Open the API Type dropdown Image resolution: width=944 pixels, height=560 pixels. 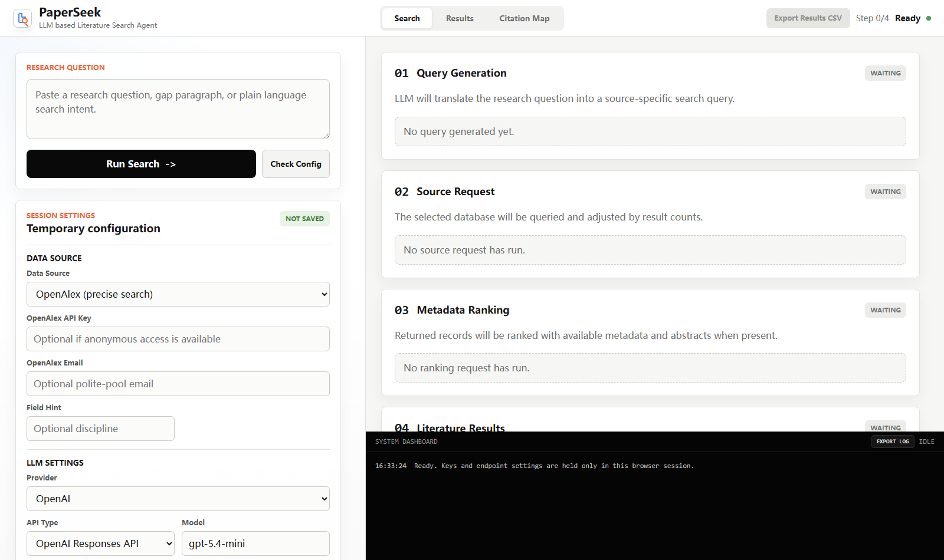pos(100,543)
